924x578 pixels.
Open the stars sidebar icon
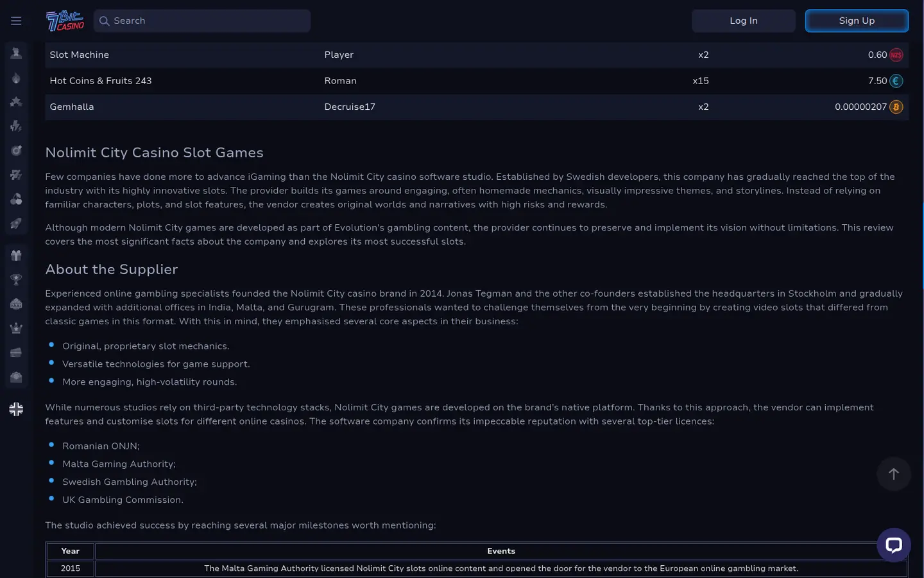[16, 101]
